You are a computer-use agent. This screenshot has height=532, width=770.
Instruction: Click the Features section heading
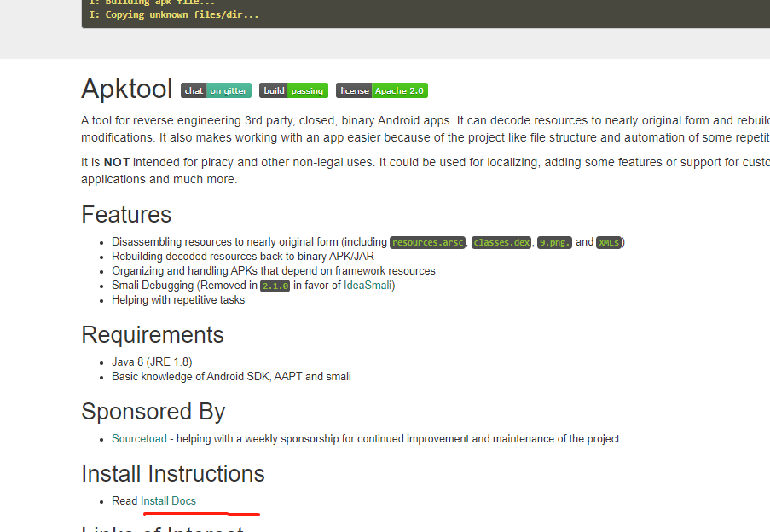coord(126,215)
